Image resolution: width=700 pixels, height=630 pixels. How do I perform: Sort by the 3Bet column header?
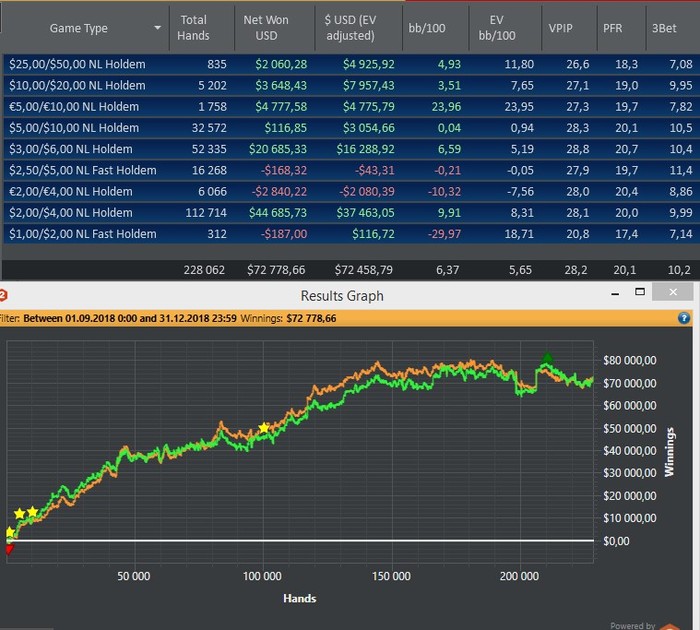click(663, 28)
